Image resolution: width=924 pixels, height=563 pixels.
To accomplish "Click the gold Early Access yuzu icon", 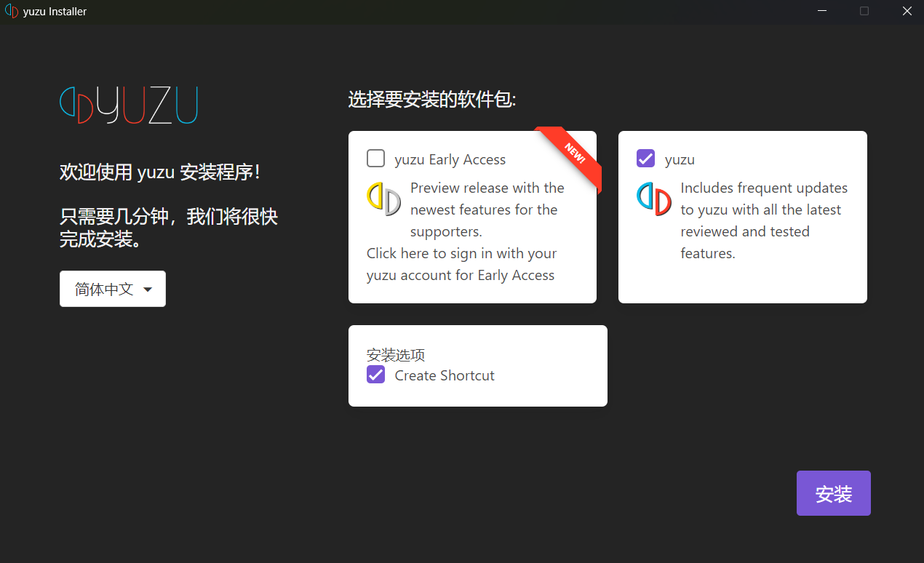I will (383, 199).
